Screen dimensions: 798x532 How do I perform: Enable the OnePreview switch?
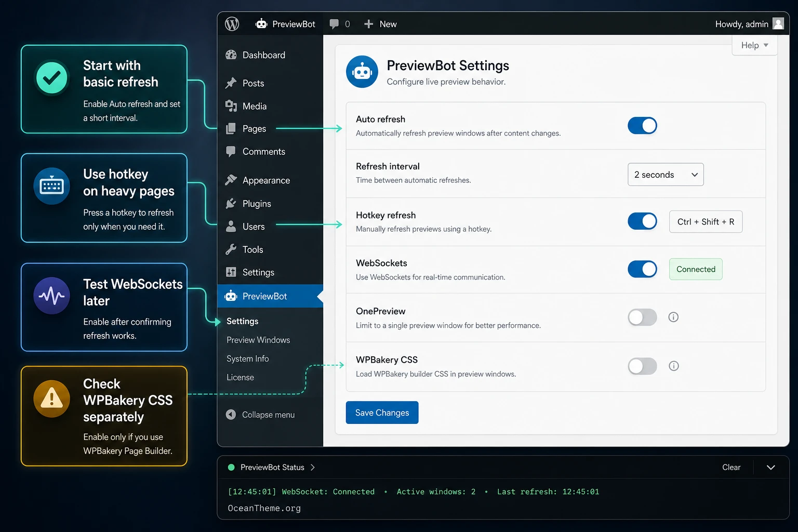pos(642,317)
